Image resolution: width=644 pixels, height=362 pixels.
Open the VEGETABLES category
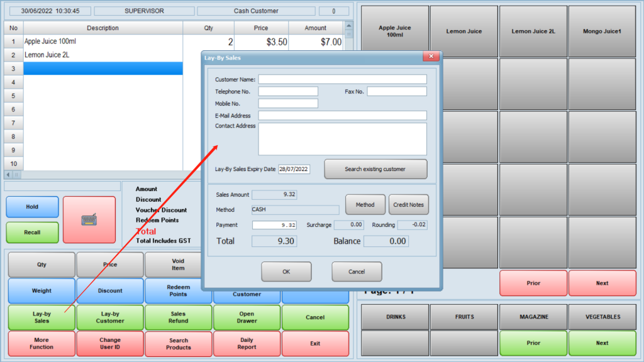click(x=602, y=317)
